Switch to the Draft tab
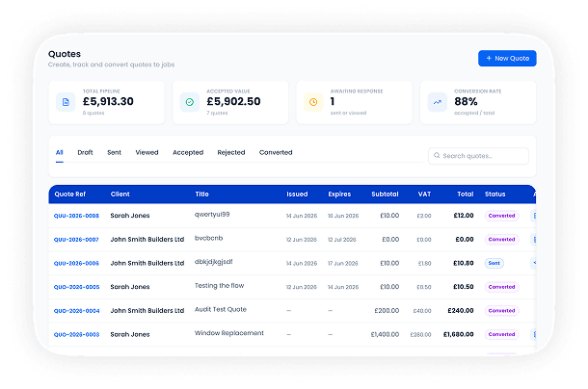The image size is (588, 389). click(85, 152)
